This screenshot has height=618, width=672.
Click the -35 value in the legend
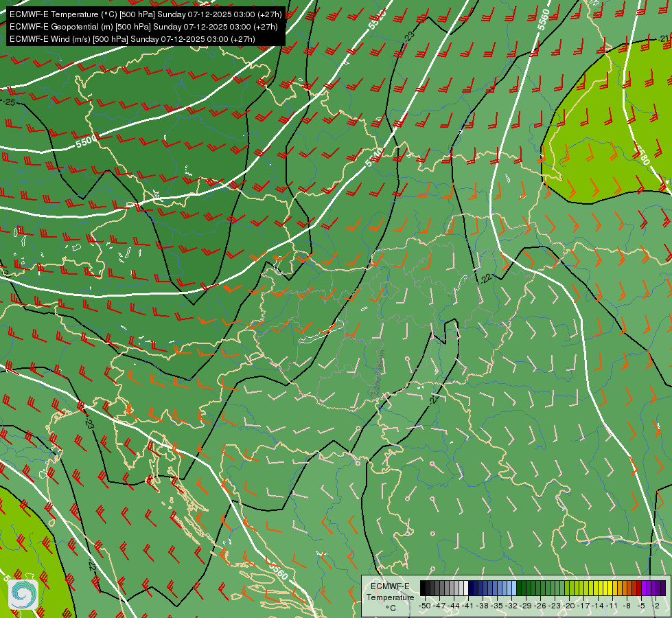[497, 606]
